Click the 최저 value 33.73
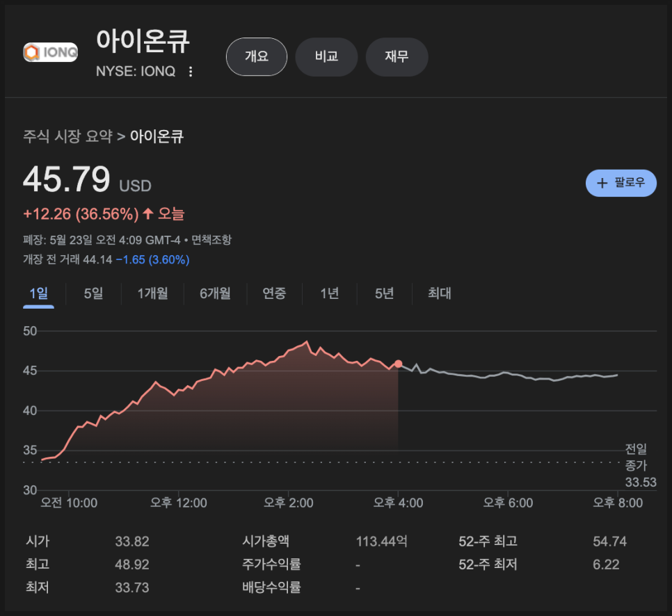This screenshot has height=616, width=672. 132,587
